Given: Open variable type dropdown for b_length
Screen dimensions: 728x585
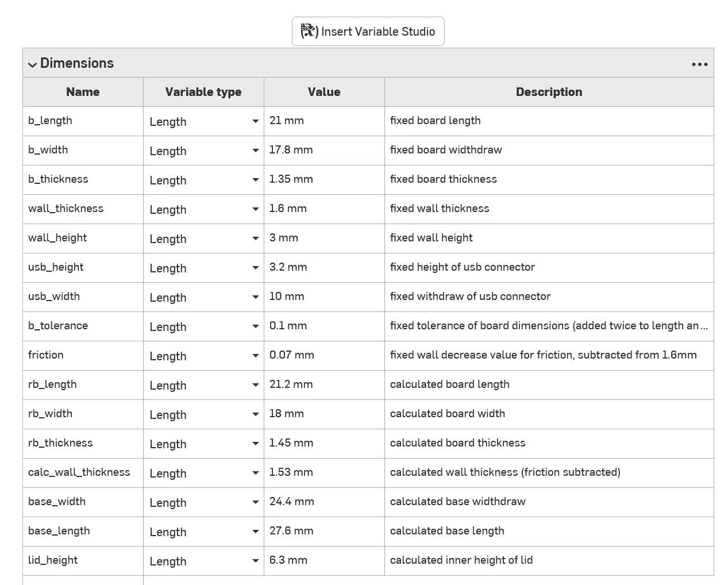Looking at the screenshot, I should [203, 122].
